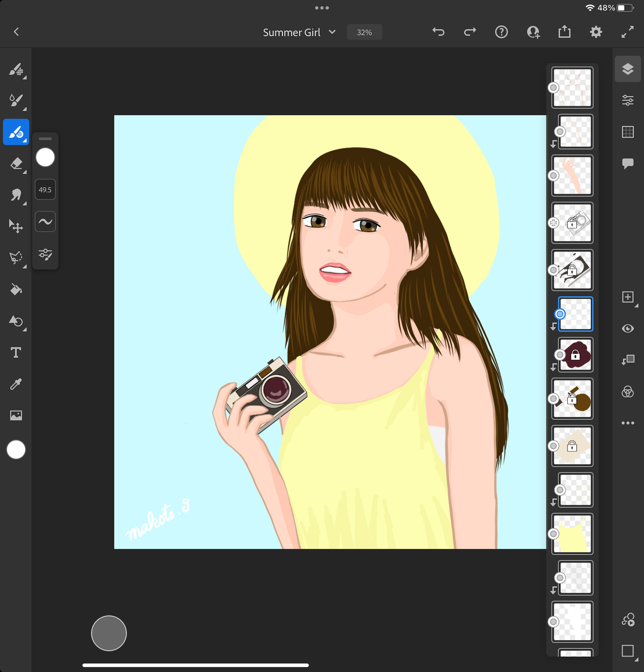644x672 pixels.
Task: Select the Eyedropper tool
Action: pyautogui.click(x=16, y=384)
